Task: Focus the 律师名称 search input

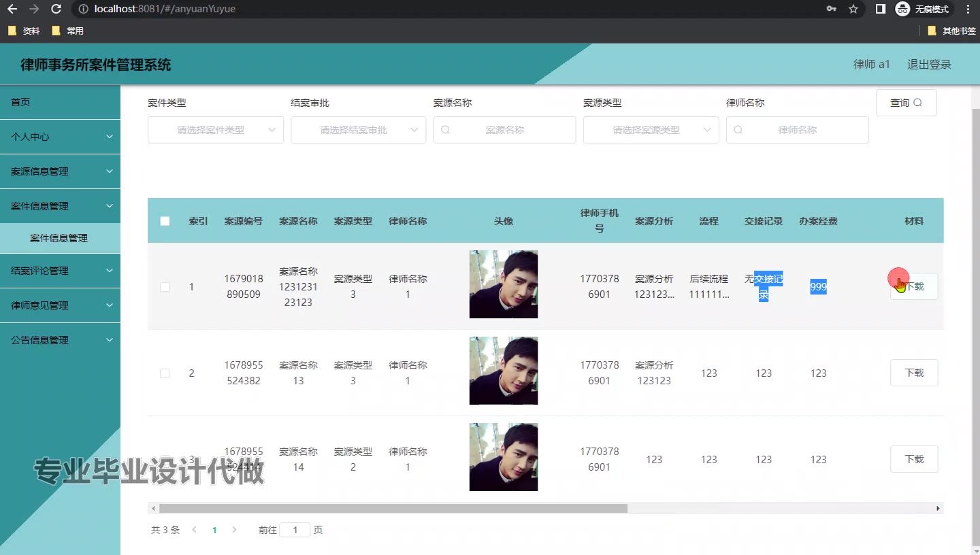Action: pyautogui.click(x=798, y=130)
